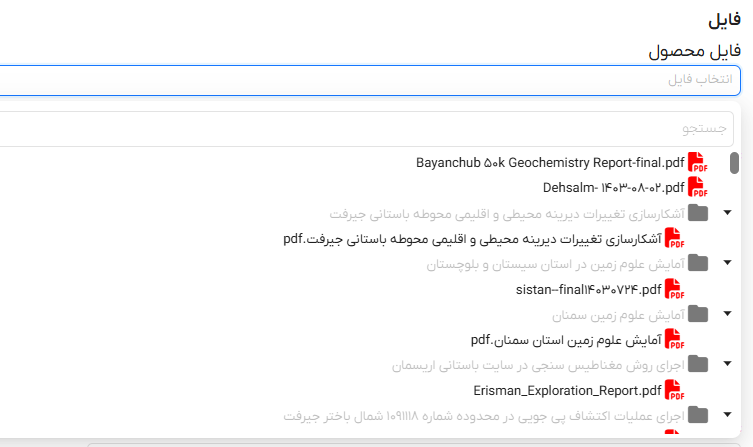753x447 pixels.
Task: Click PDF icon beside Dehsalm file
Action: (697, 187)
